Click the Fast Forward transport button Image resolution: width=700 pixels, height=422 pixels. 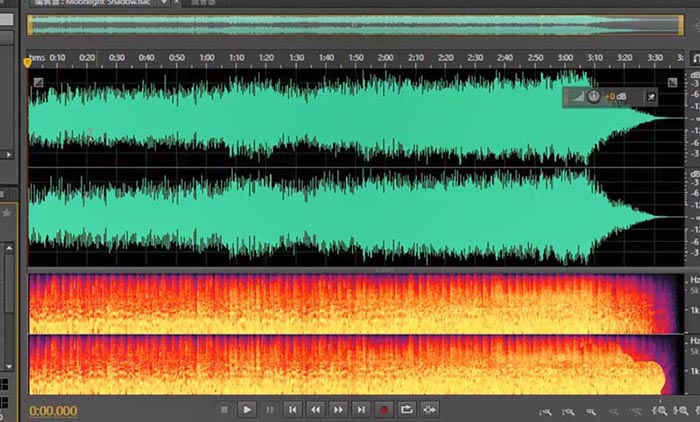pyautogui.click(x=338, y=409)
